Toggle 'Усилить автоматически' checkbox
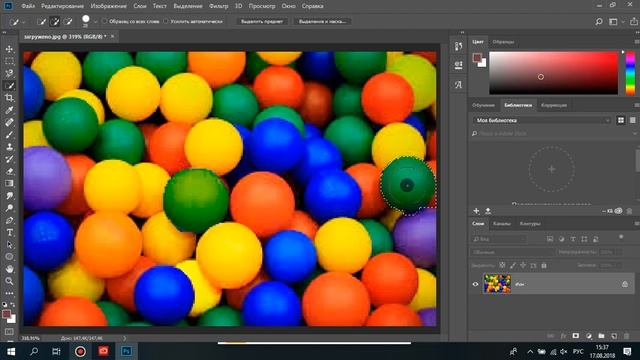 point(166,21)
